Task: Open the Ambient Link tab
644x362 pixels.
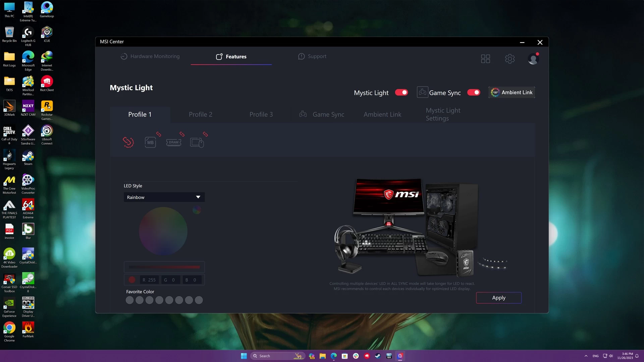Action: 382,114
